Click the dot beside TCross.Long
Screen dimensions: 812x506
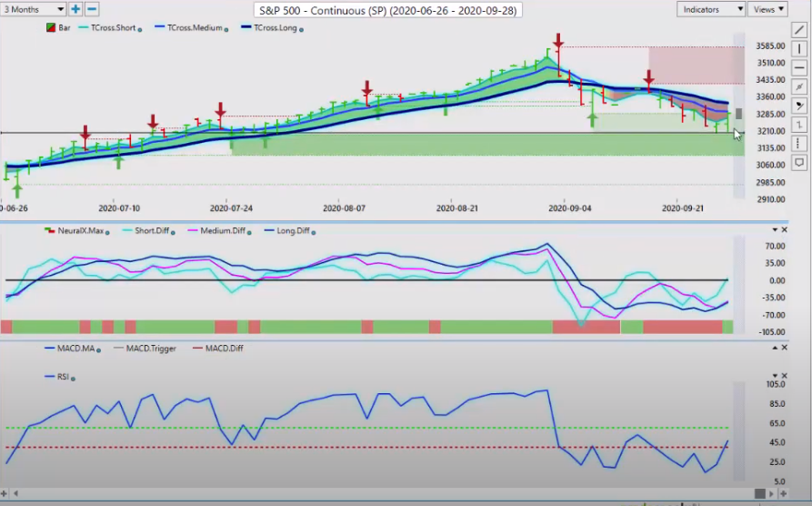pyautogui.click(x=301, y=29)
